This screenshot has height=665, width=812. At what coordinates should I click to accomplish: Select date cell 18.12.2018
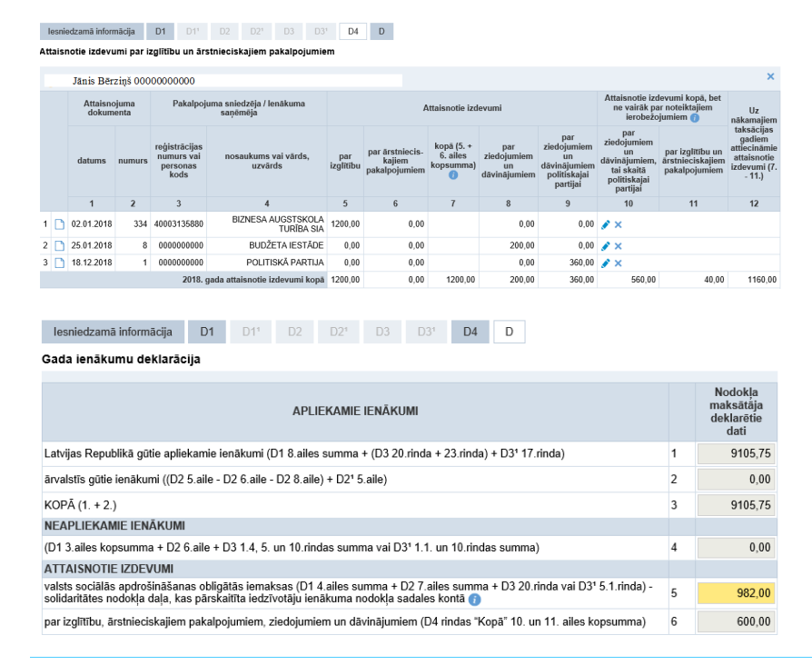(x=92, y=263)
